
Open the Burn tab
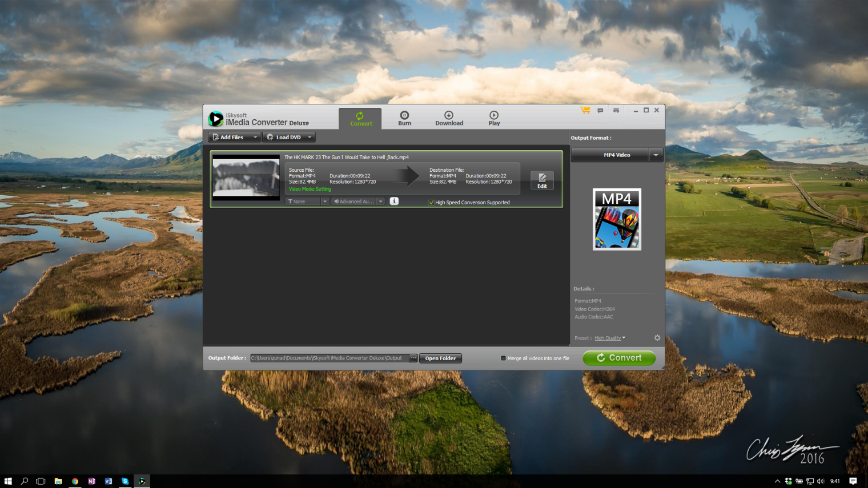coord(404,119)
